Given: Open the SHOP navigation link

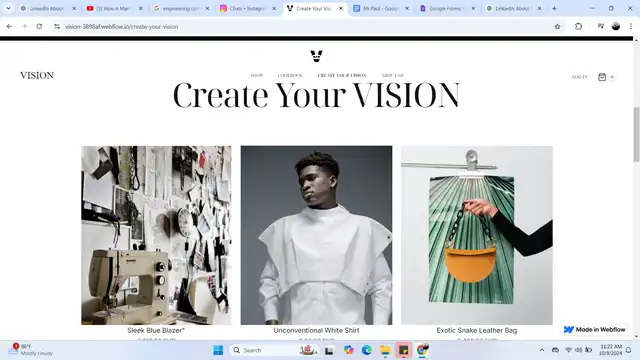Looking at the screenshot, I should [x=257, y=76].
